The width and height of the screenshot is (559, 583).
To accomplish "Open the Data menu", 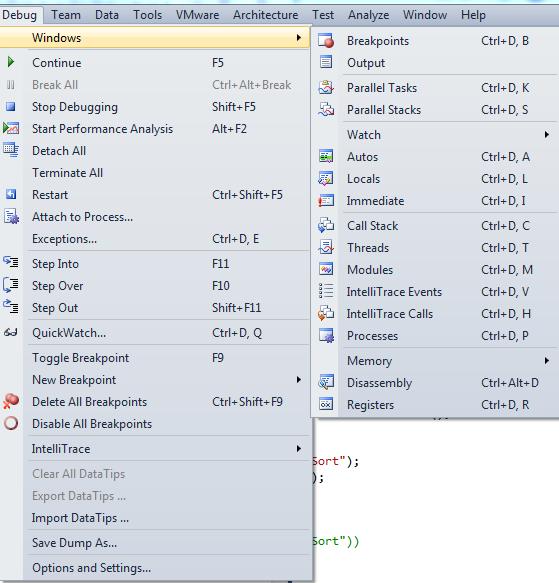I will [x=107, y=15].
